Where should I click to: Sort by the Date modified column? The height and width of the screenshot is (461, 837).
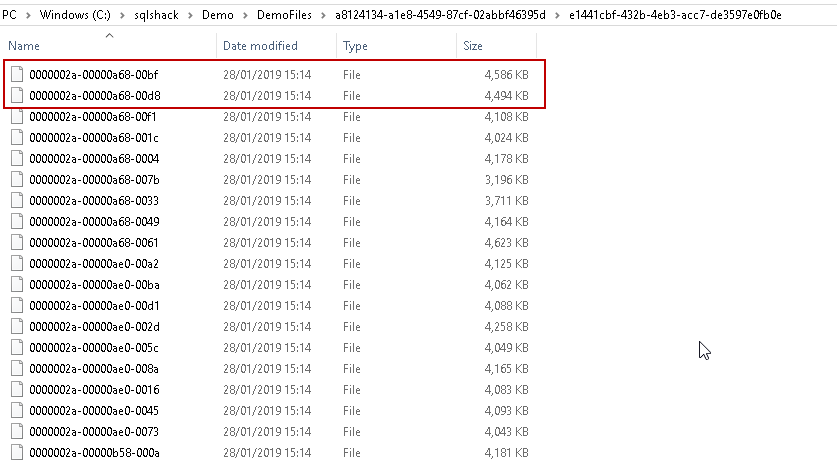(x=260, y=46)
